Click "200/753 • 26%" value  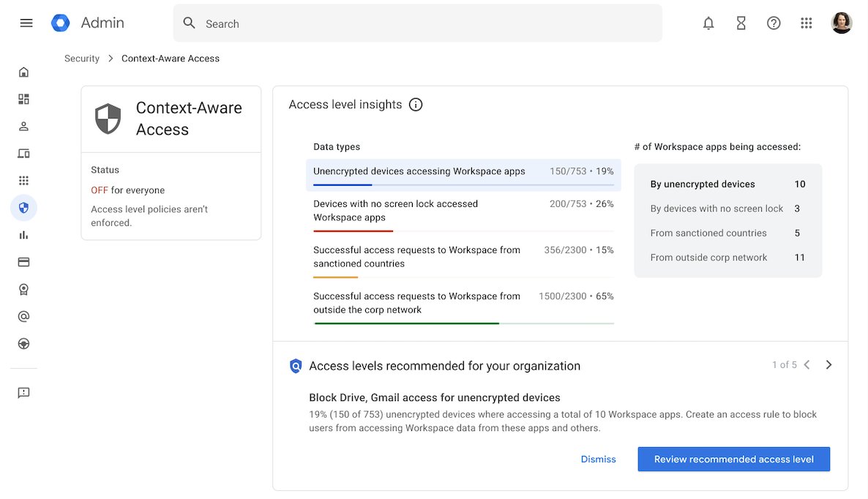click(581, 204)
